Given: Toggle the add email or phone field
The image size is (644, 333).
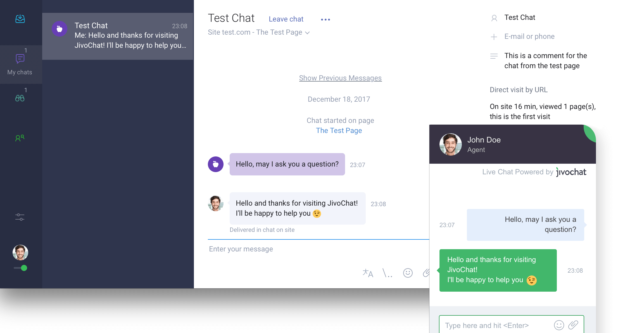Looking at the screenshot, I should pos(494,37).
